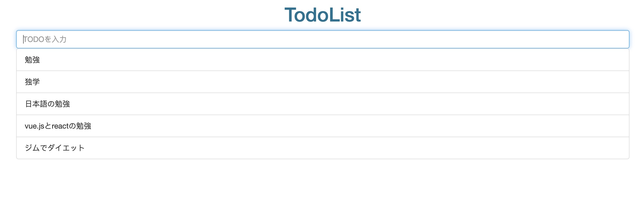Screen dimensions: 644x220
Task: Select the ジムでダイエット todo item
Action: coord(322,148)
